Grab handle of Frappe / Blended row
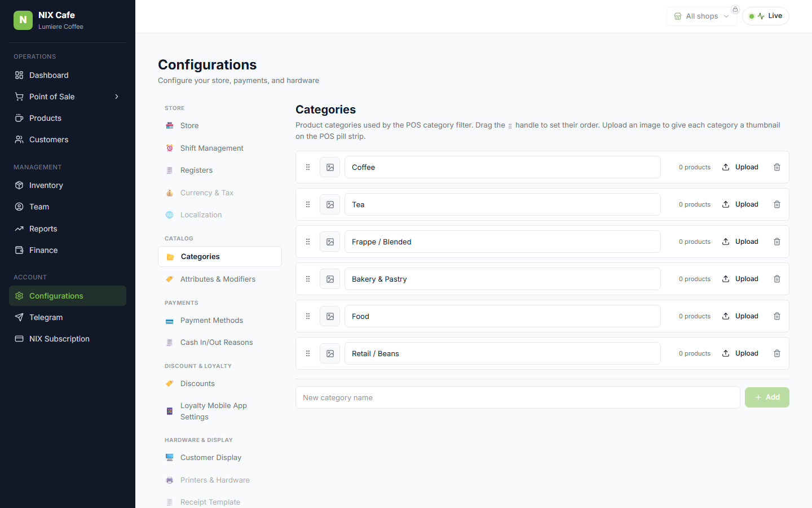Viewport: 812px width, 508px height. point(308,242)
